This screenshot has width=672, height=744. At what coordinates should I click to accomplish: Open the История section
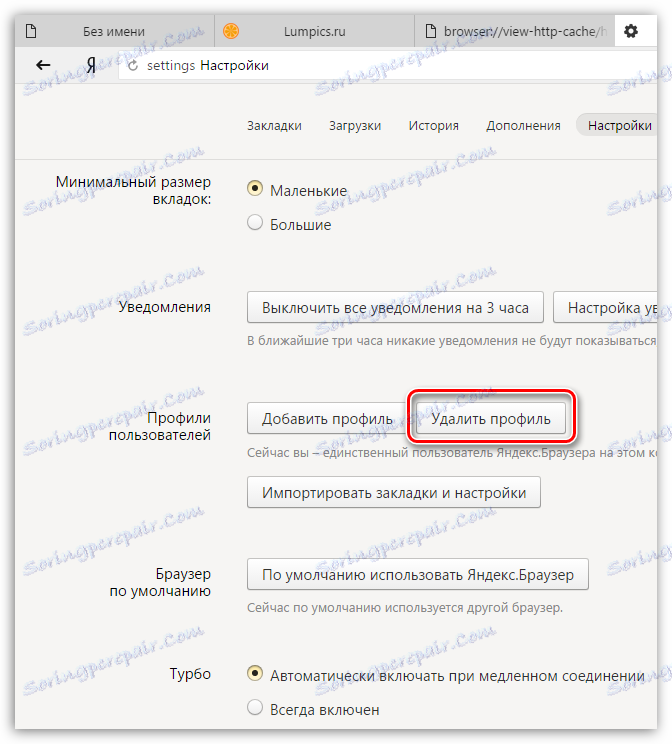[x=434, y=126]
